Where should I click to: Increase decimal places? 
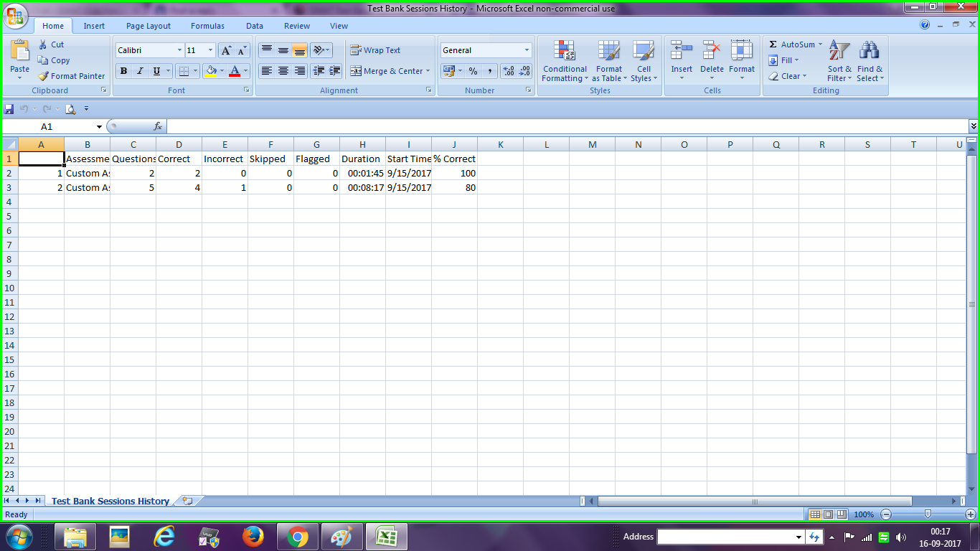pyautogui.click(x=509, y=71)
